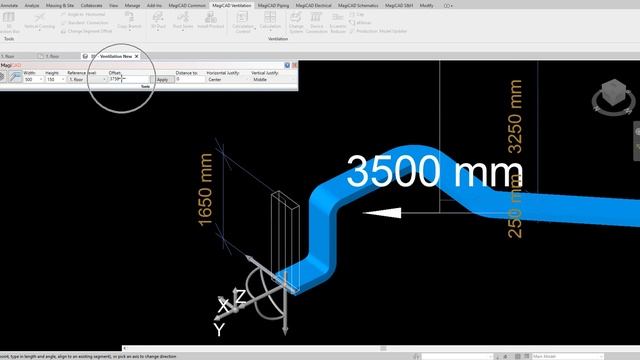The height and width of the screenshot is (360, 640).
Task: Click the Apply button
Action: [163, 80]
